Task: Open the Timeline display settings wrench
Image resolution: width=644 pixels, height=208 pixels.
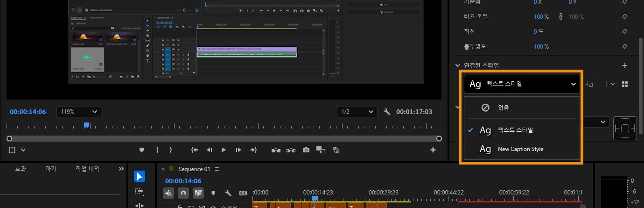Action: click(228, 193)
